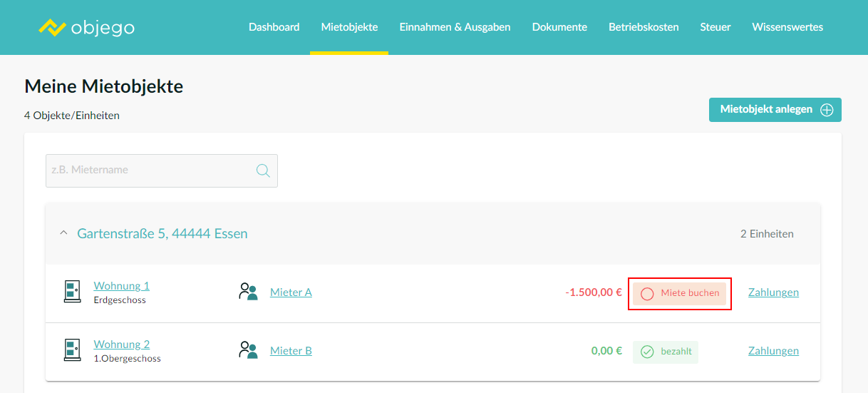Click the plus icon in Mietobjekt anlegen
This screenshot has width=868, height=393.
coord(827,110)
